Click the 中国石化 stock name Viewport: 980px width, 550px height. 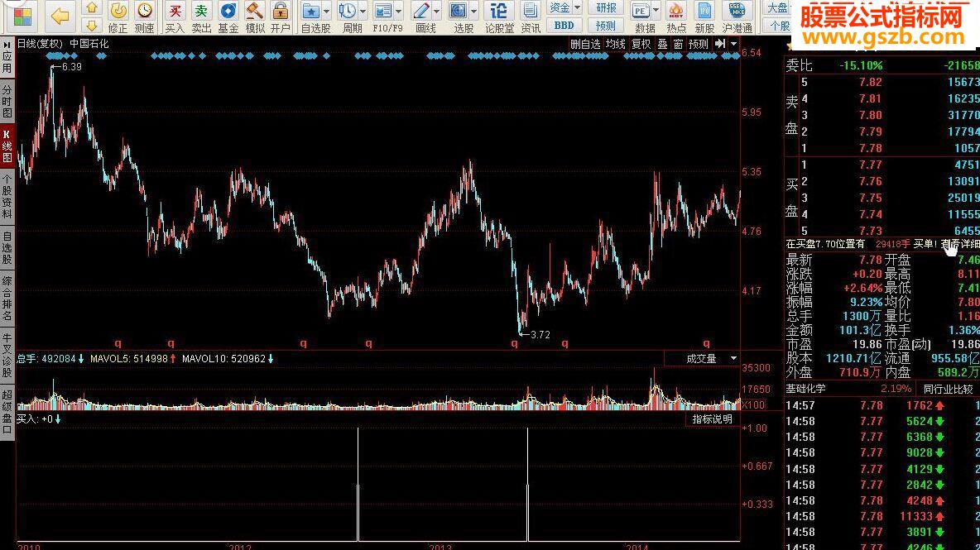click(x=89, y=44)
